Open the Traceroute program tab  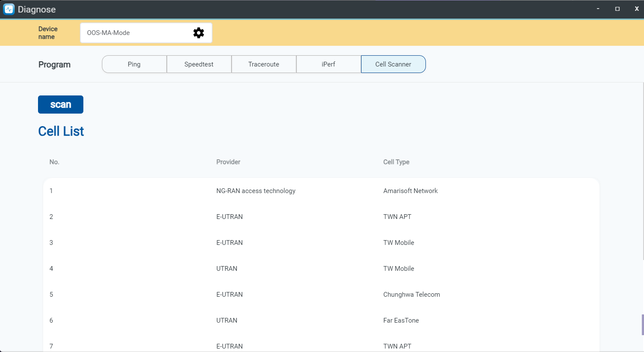click(264, 64)
